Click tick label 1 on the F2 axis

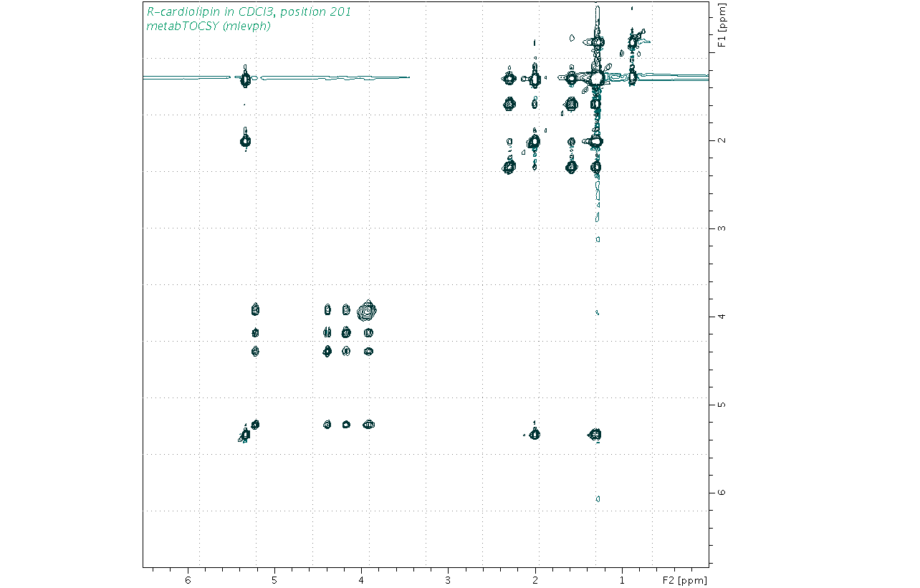[622, 579]
